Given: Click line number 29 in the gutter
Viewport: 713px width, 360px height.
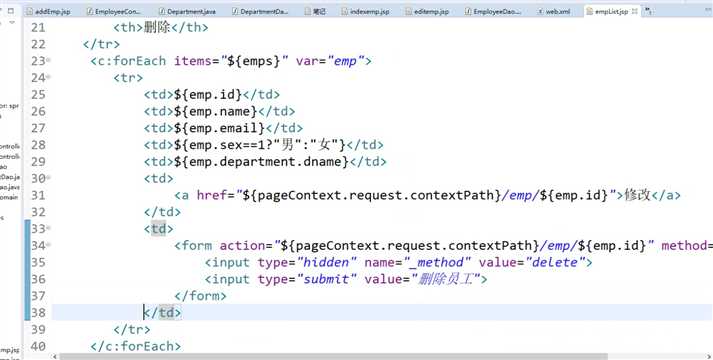Looking at the screenshot, I should click(38, 161).
